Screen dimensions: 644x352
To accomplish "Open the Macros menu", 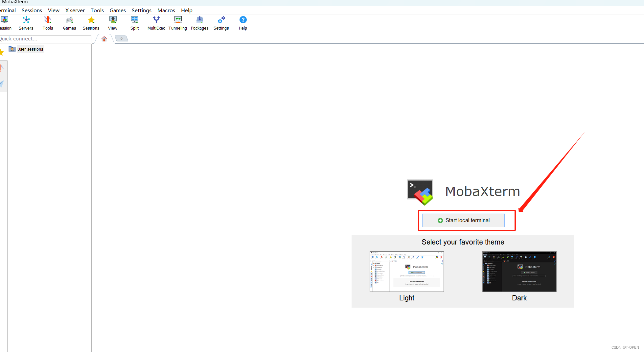I will (166, 11).
